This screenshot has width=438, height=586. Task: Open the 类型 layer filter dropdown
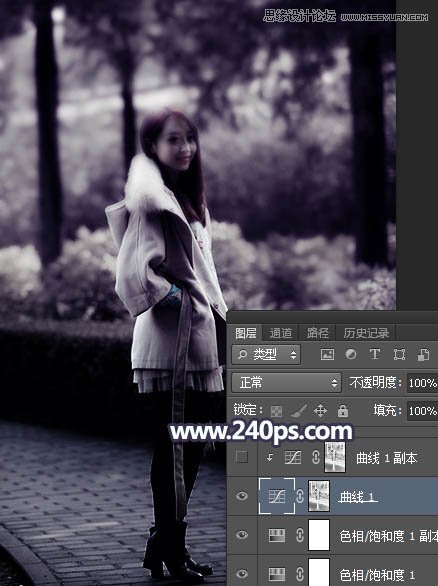click(266, 354)
